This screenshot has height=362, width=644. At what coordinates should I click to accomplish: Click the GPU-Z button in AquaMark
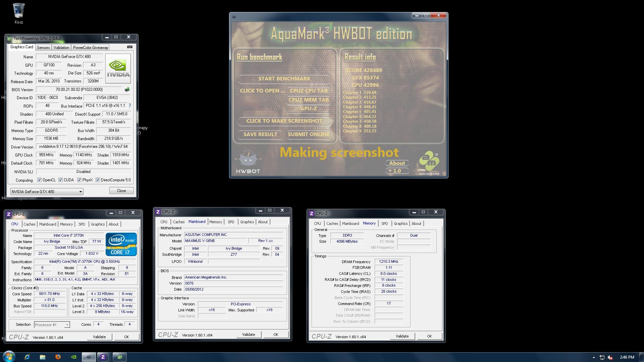click(x=309, y=109)
